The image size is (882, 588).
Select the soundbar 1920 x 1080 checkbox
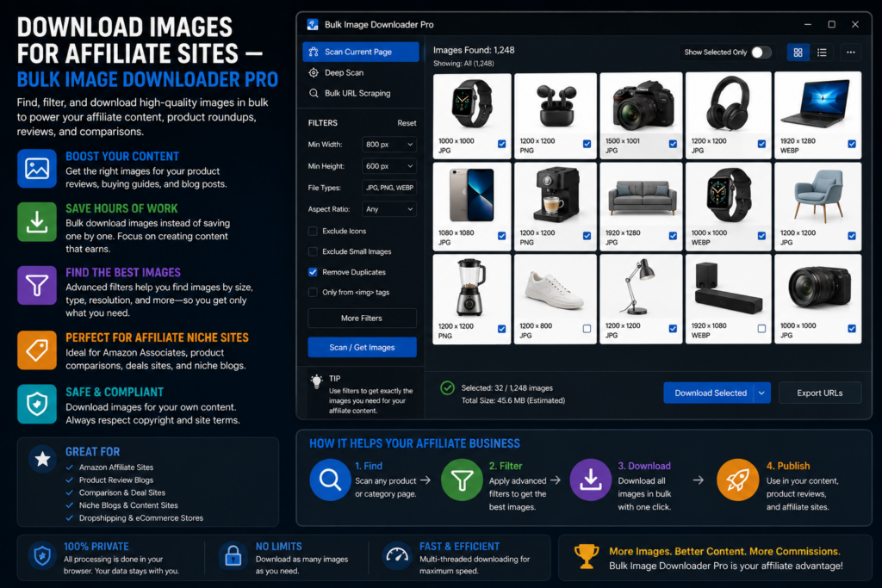click(761, 329)
